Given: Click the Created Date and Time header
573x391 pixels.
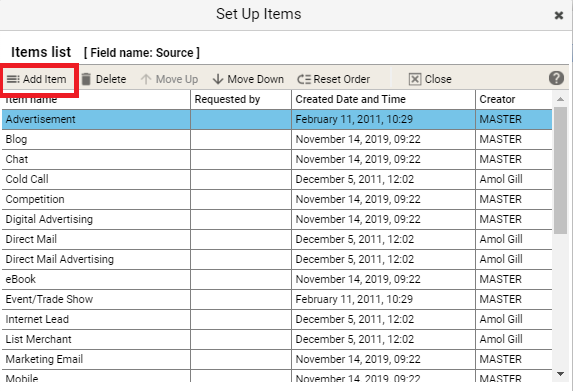Looking at the screenshot, I should (x=383, y=99).
